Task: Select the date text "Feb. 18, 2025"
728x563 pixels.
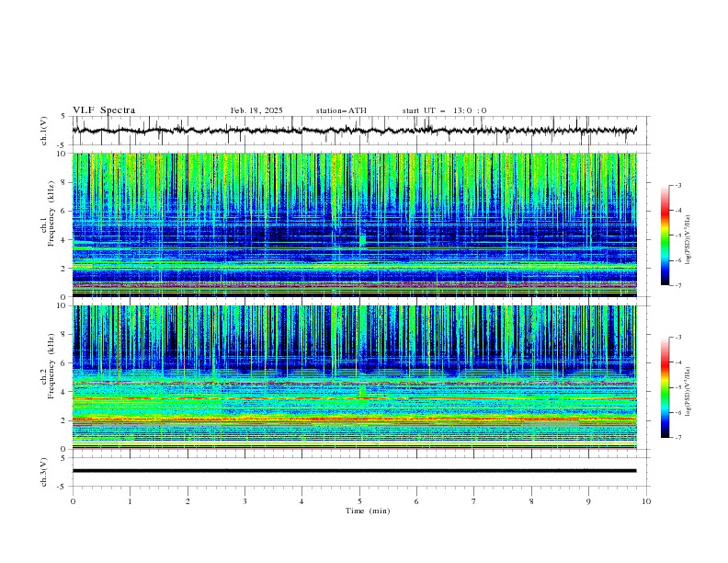Action: pyautogui.click(x=256, y=110)
